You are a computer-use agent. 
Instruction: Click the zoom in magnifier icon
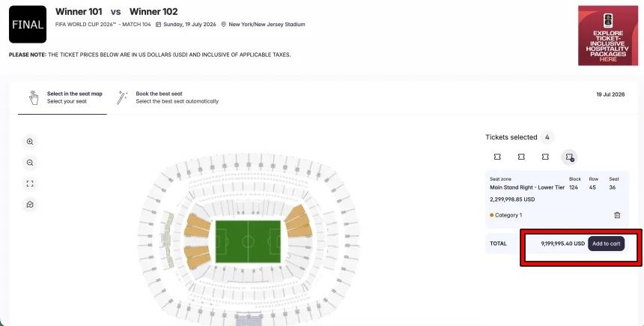(30, 142)
